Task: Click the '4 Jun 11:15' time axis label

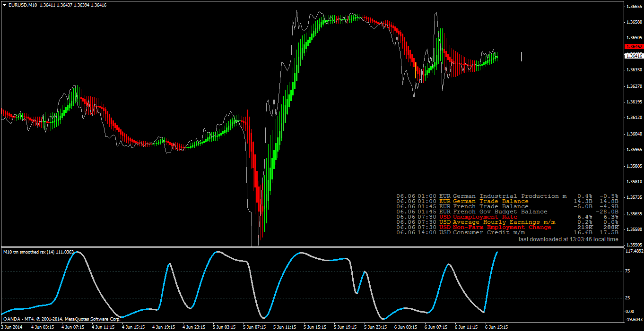Action: tap(103, 327)
